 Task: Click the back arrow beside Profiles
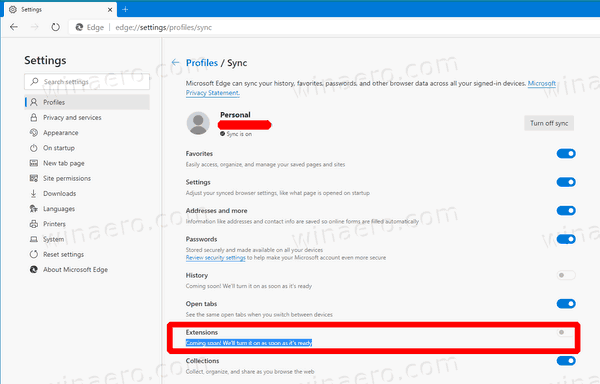[x=175, y=62]
